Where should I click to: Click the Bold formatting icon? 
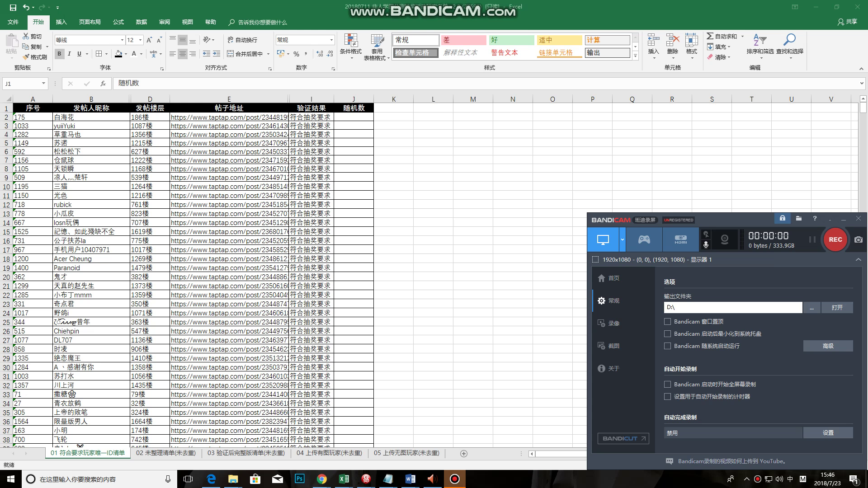[59, 54]
